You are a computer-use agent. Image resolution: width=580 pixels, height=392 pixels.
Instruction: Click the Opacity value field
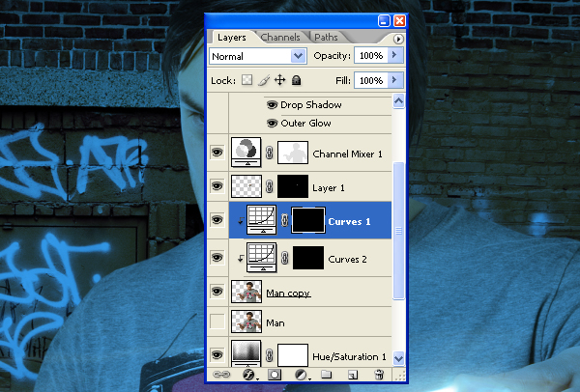(371, 55)
